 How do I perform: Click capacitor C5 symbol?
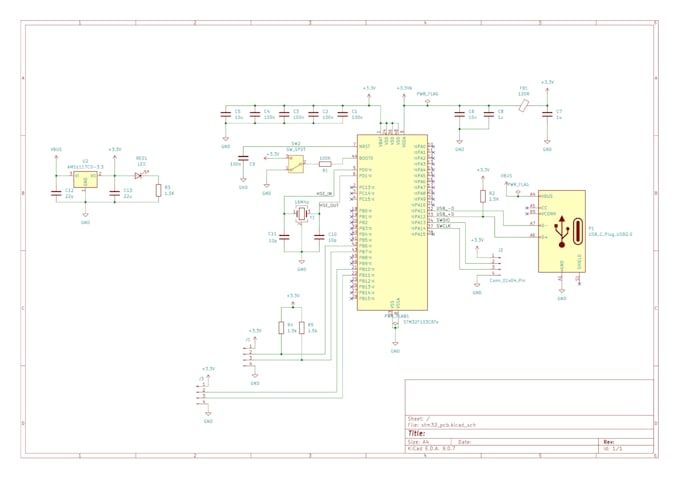tap(226, 114)
